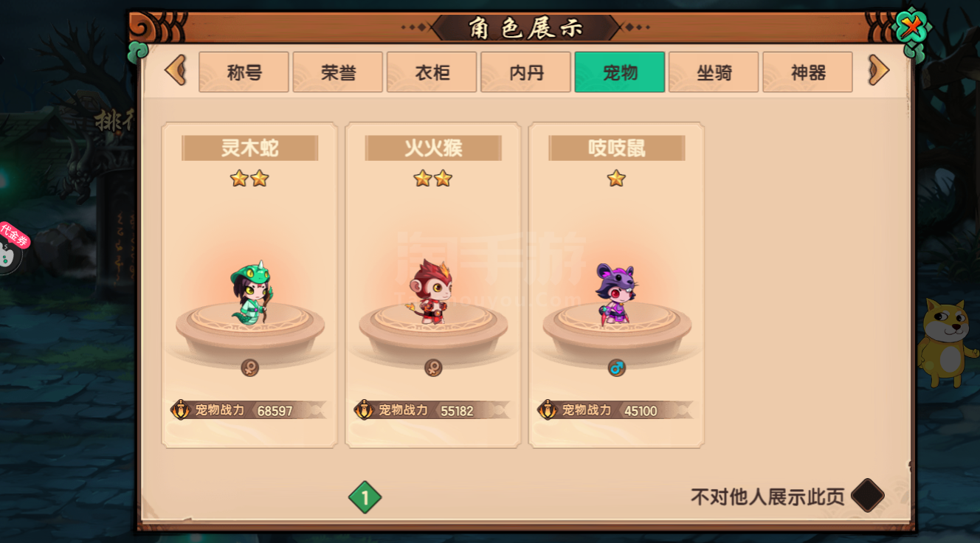Open the 坐骑 mounts tab

[714, 72]
